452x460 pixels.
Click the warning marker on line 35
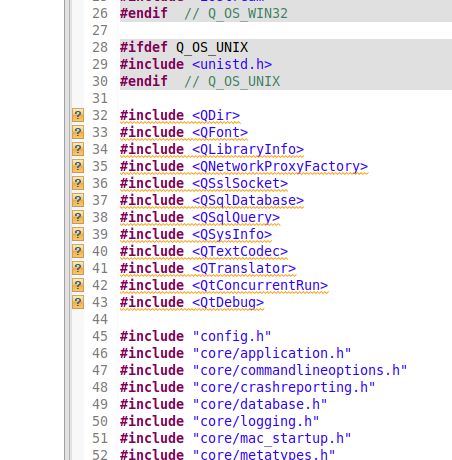point(78,166)
